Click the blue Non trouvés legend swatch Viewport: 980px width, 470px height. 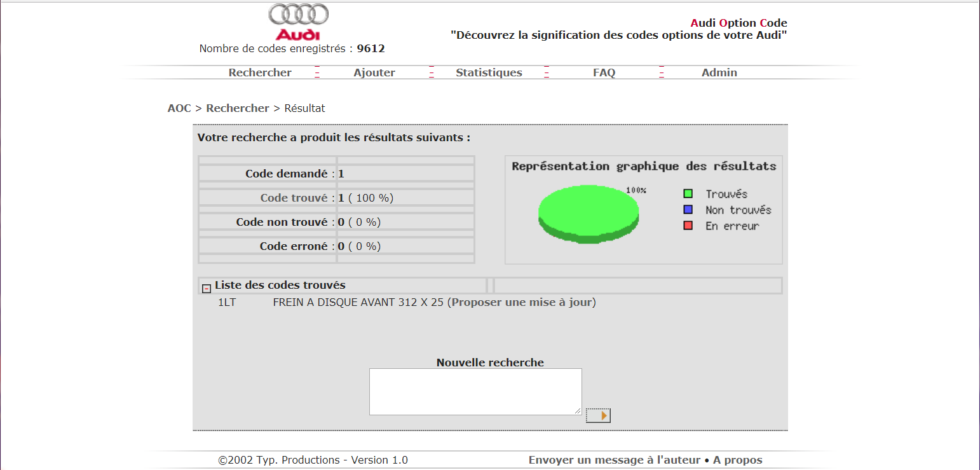coord(688,210)
